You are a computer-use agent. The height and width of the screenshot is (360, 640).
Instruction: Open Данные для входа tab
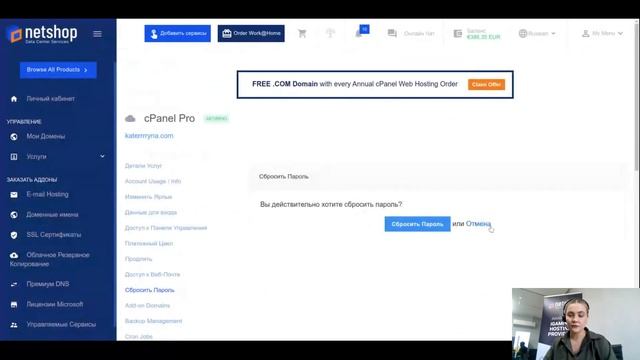[x=151, y=212]
